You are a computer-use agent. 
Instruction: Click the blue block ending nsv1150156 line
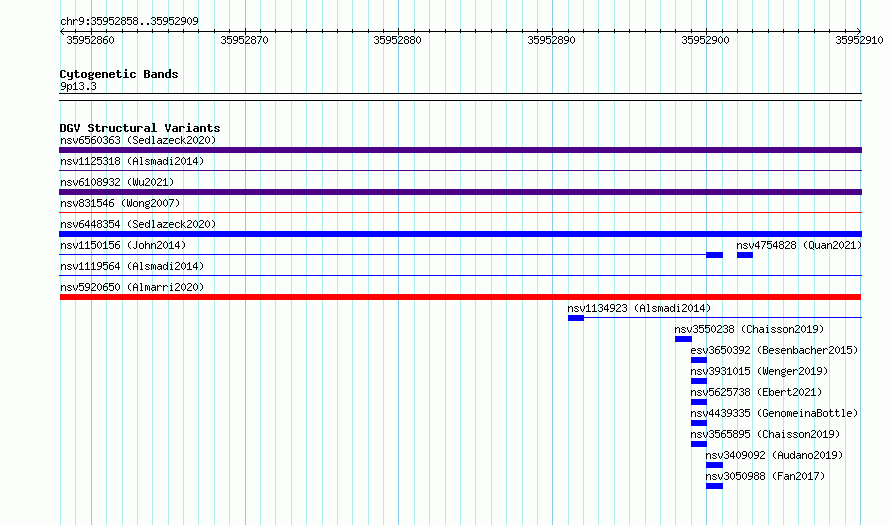(715, 255)
